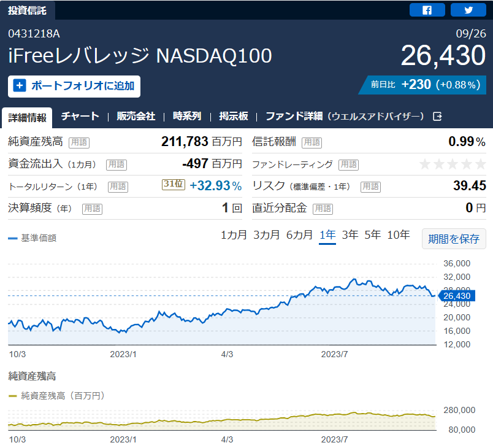Open 用語 glossary for ファンドレーティング
The image size is (493, 448).
pyautogui.click(x=349, y=164)
